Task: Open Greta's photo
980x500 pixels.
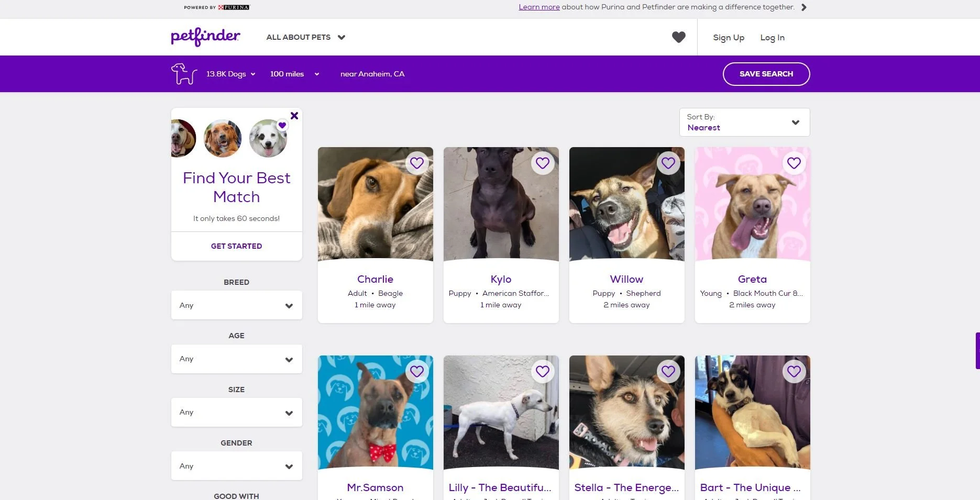Action: [x=753, y=204]
